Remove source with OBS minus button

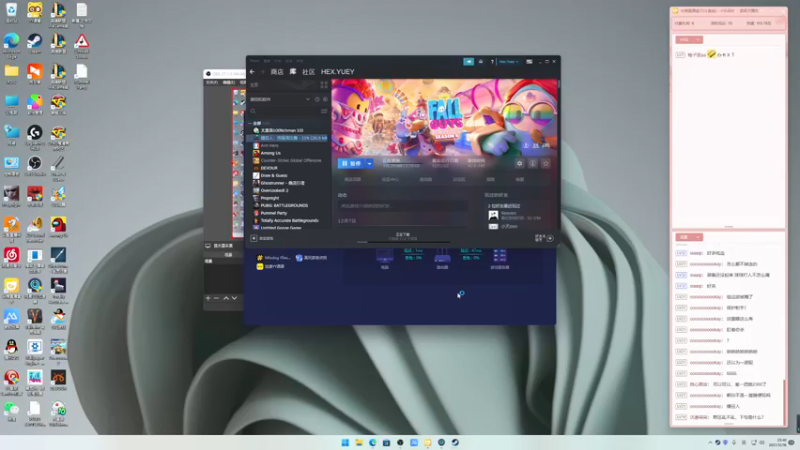click(216, 298)
